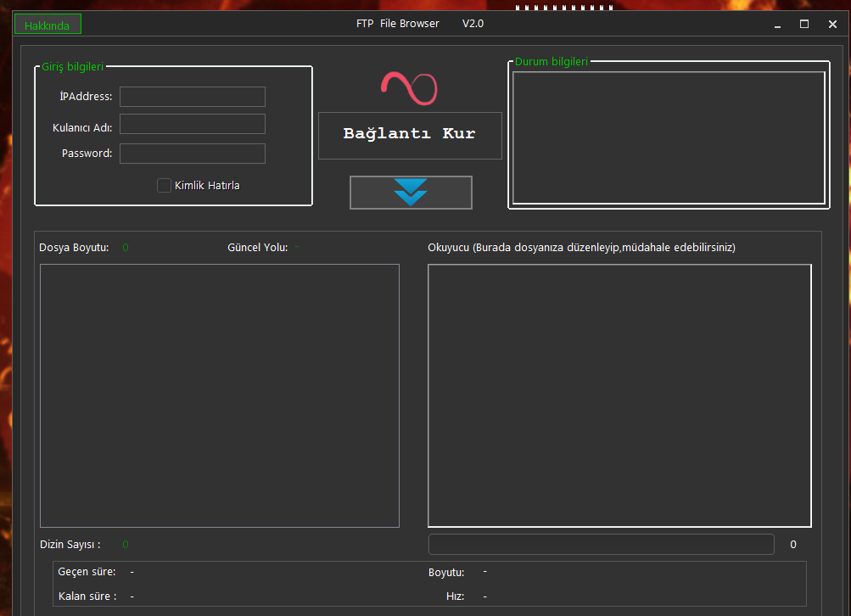Image resolution: width=851 pixels, height=616 pixels.
Task: Maximize the FTP File Browser window
Action: pos(804,25)
